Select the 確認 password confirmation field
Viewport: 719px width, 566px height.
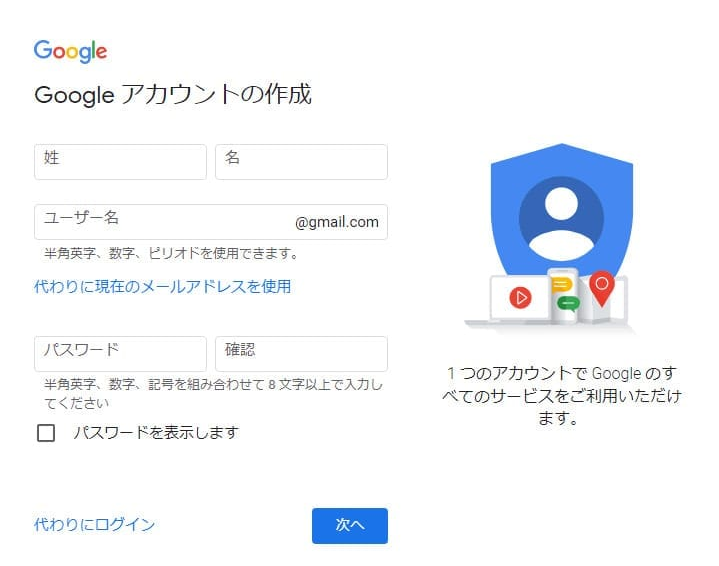pyautogui.click(x=301, y=354)
